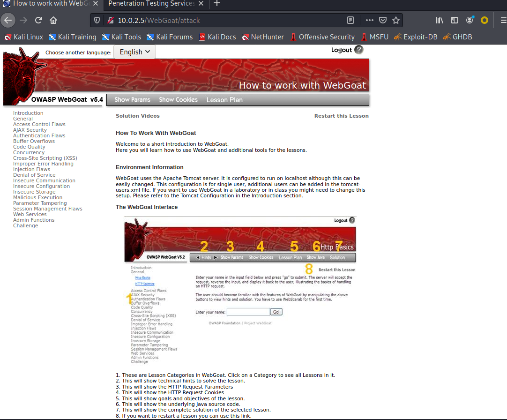Show sidebars icon in toolbar
507x420 pixels.
pyautogui.click(x=455, y=20)
